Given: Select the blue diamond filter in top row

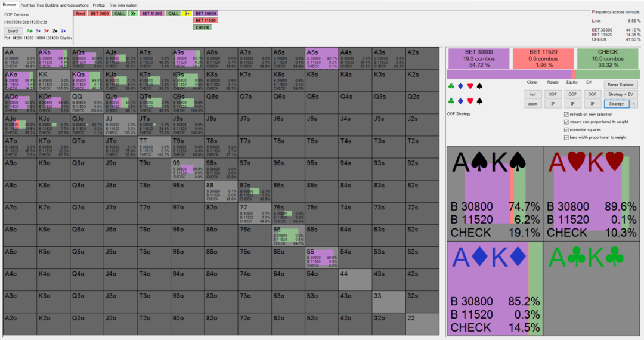Looking at the screenshot, I should [x=460, y=86].
